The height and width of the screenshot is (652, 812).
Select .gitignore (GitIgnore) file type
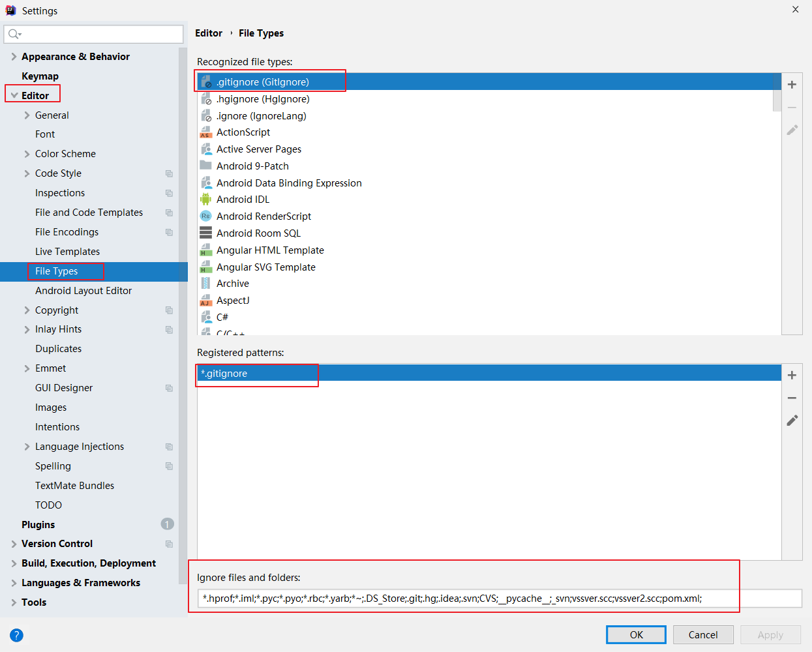tap(485, 81)
